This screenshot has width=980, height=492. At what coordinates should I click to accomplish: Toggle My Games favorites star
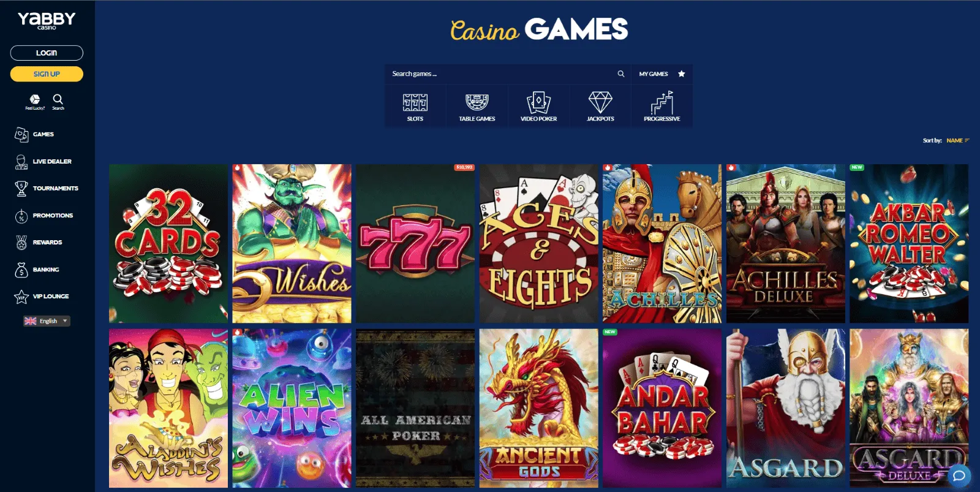(x=681, y=74)
